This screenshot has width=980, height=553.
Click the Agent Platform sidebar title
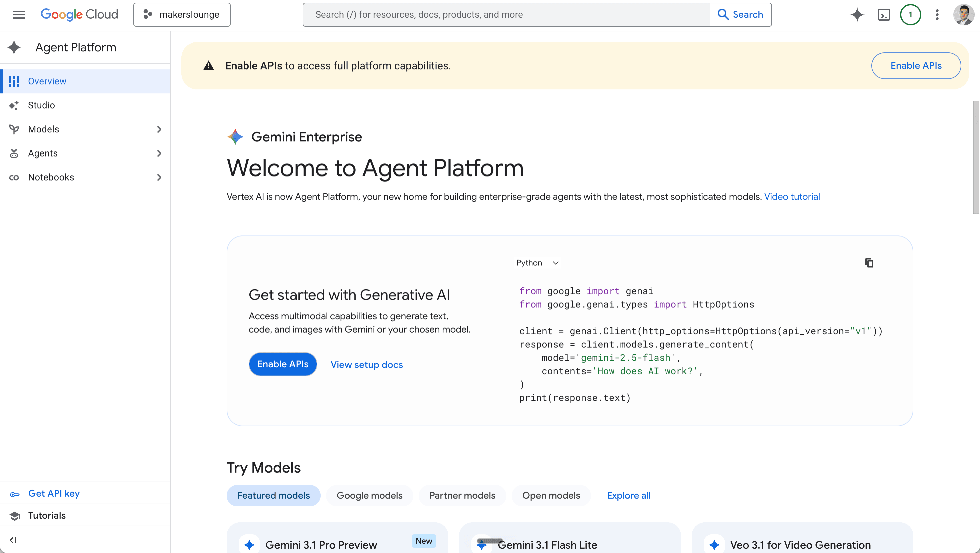76,47
